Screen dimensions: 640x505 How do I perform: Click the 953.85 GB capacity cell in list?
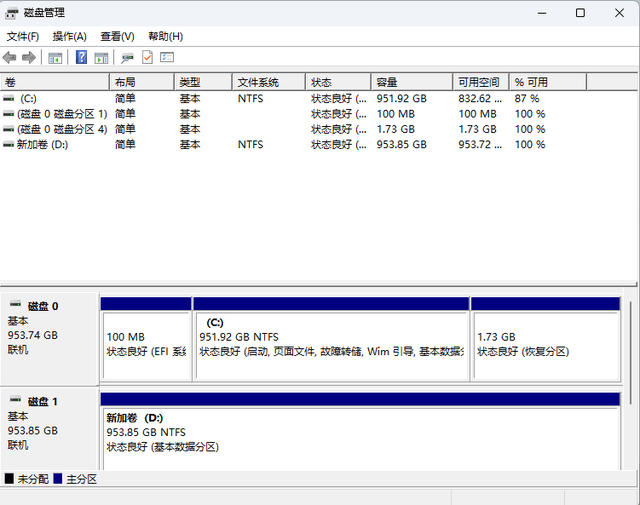pyautogui.click(x=402, y=145)
